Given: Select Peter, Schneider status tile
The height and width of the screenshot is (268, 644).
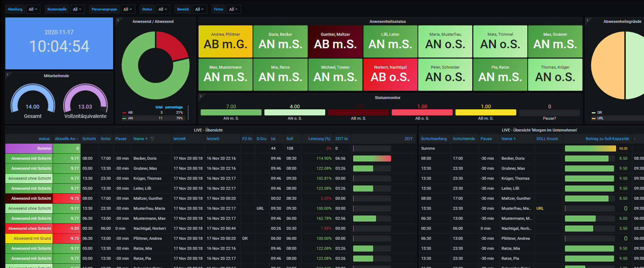Looking at the screenshot, I should (445, 75).
